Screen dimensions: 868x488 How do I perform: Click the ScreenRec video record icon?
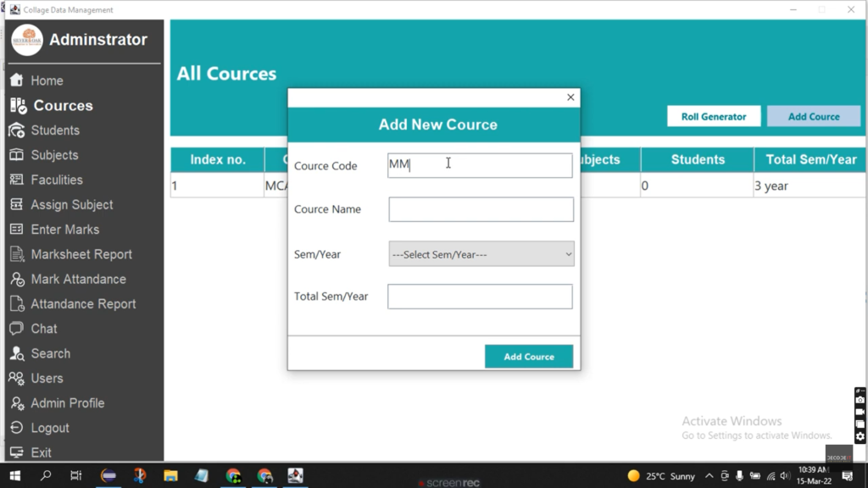860,412
